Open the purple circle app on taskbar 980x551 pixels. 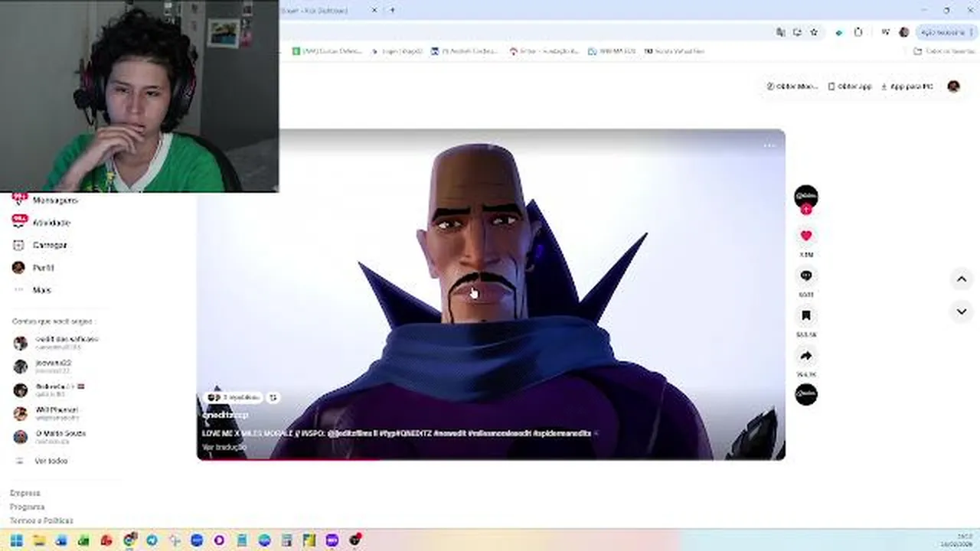coord(219,540)
